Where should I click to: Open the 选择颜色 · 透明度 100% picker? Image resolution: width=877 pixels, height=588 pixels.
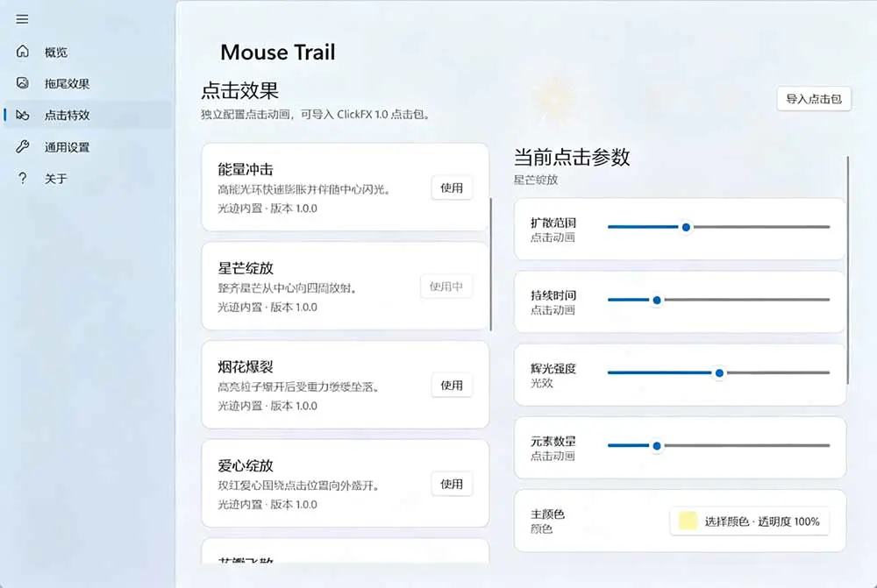pyautogui.click(x=750, y=521)
